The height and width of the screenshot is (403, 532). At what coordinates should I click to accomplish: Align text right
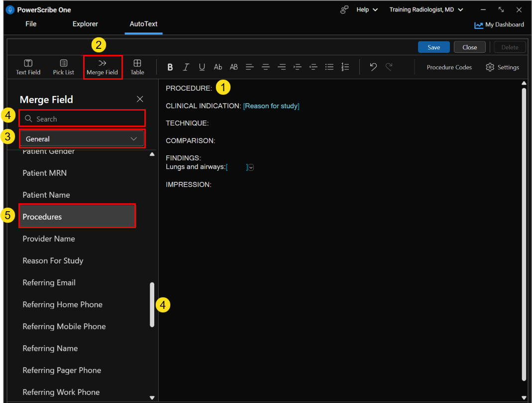click(282, 67)
